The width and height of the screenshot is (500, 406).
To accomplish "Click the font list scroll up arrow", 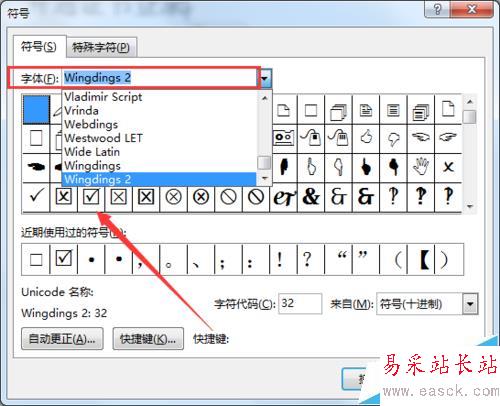I will tap(265, 98).
